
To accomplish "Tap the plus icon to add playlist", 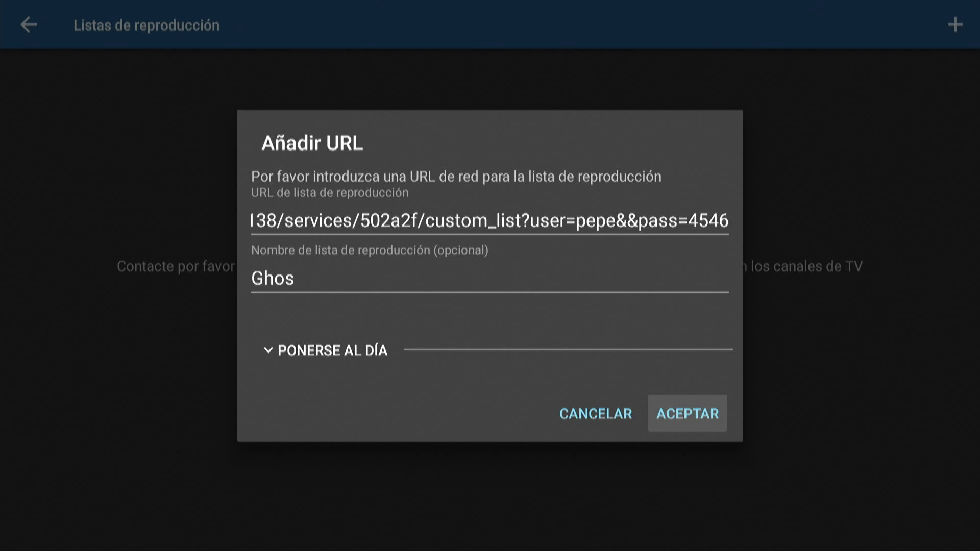I will point(955,24).
